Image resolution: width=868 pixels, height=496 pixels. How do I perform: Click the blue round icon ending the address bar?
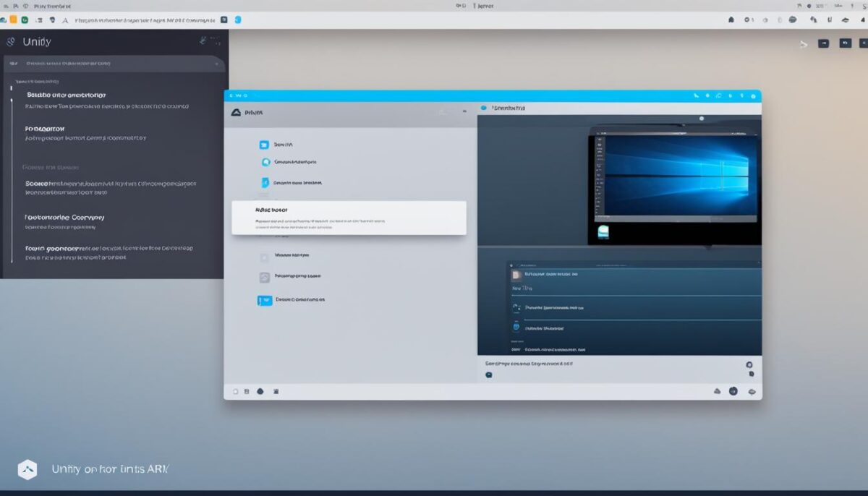[x=238, y=20]
